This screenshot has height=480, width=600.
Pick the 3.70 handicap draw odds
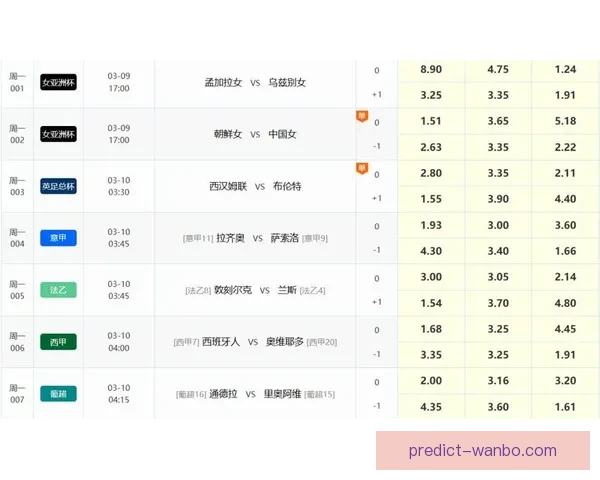[x=498, y=303]
